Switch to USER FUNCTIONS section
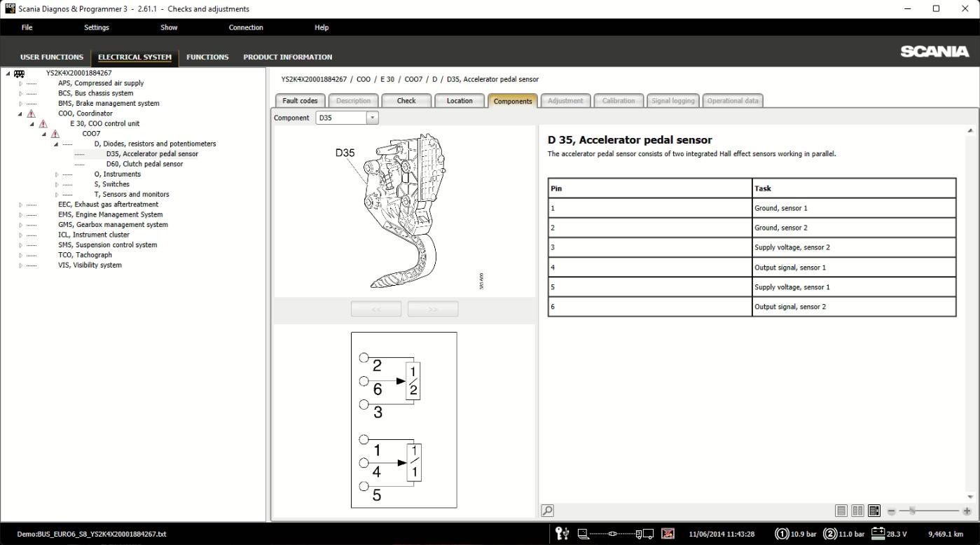Image resolution: width=980 pixels, height=545 pixels. (52, 57)
